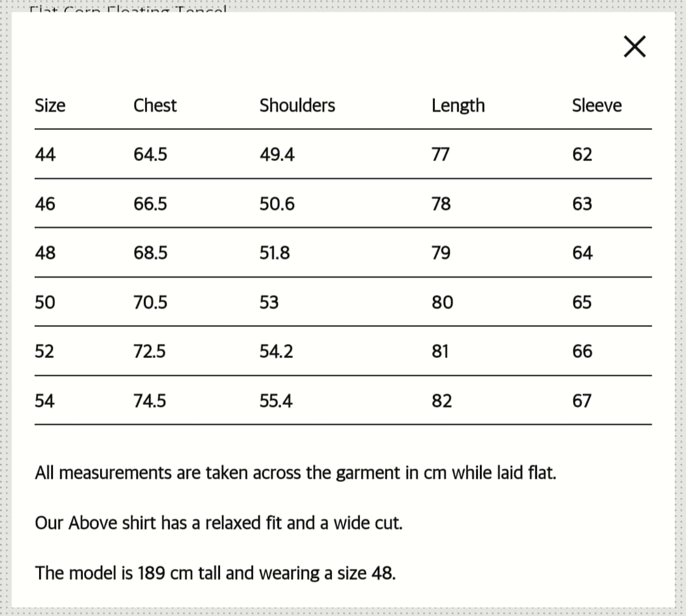Click the measurements laid flat note
686x616 pixels.
[x=295, y=473]
